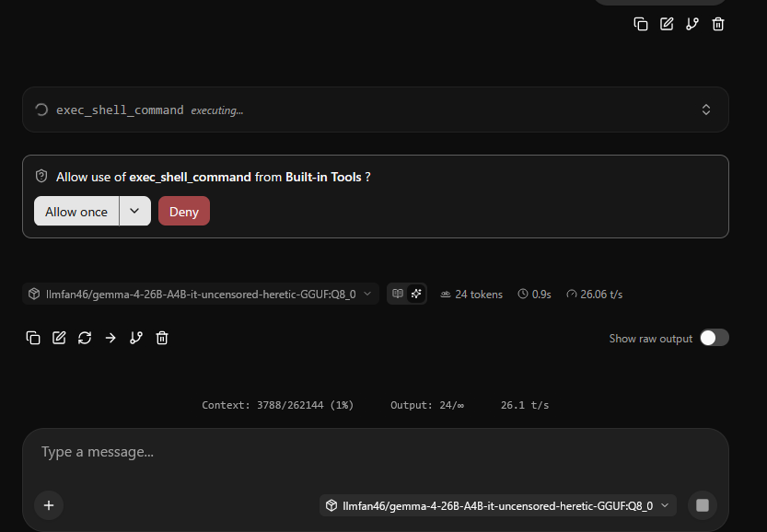
Task: Open the add attachment plus button
Action: coord(49,505)
